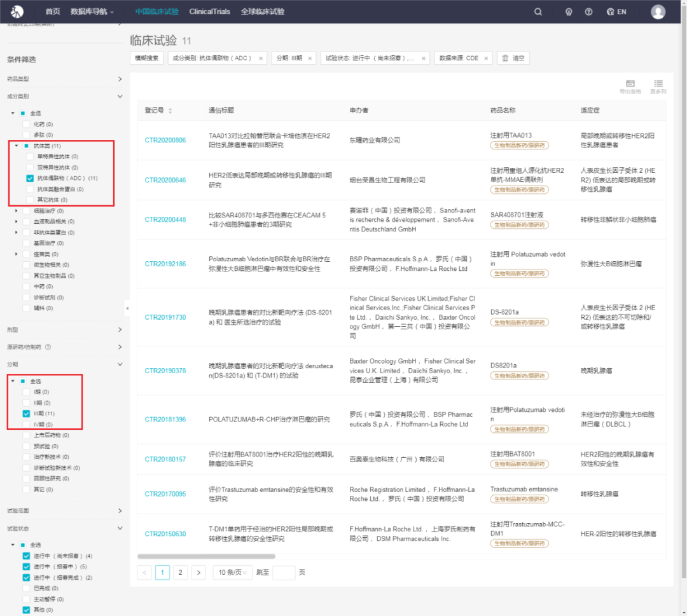Remove the 成分类别 ADC filter chip
Image resolution: width=687 pixels, height=616 pixels.
[x=261, y=58]
